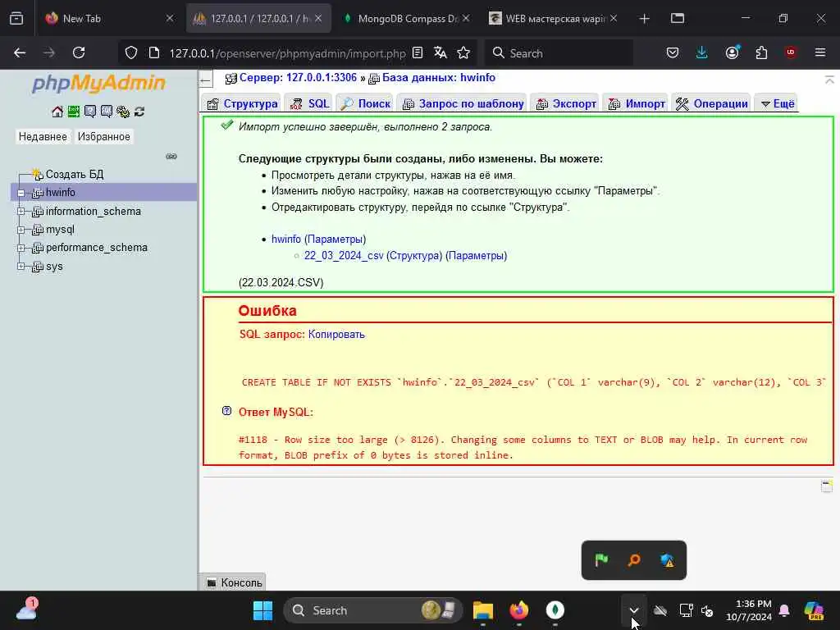The height and width of the screenshot is (630, 840).
Task: Switch to MongoDB Compass browser tab
Action: click(x=407, y=18)
